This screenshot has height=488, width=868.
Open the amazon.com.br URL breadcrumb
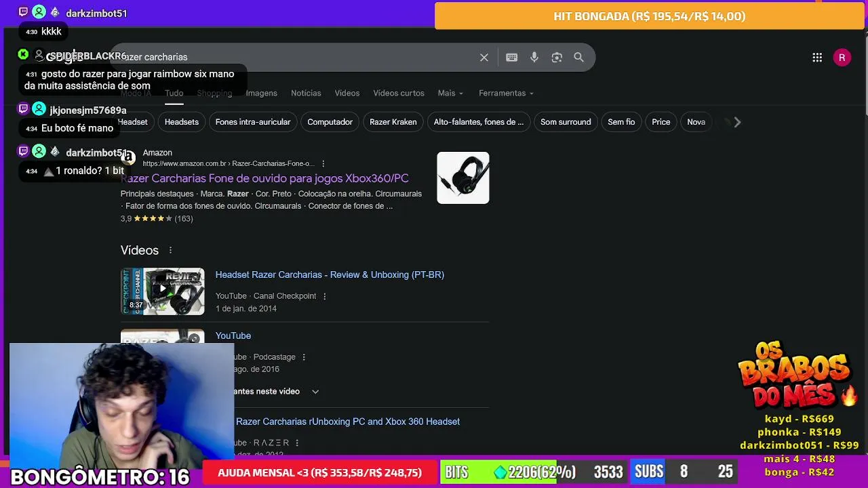229,163
